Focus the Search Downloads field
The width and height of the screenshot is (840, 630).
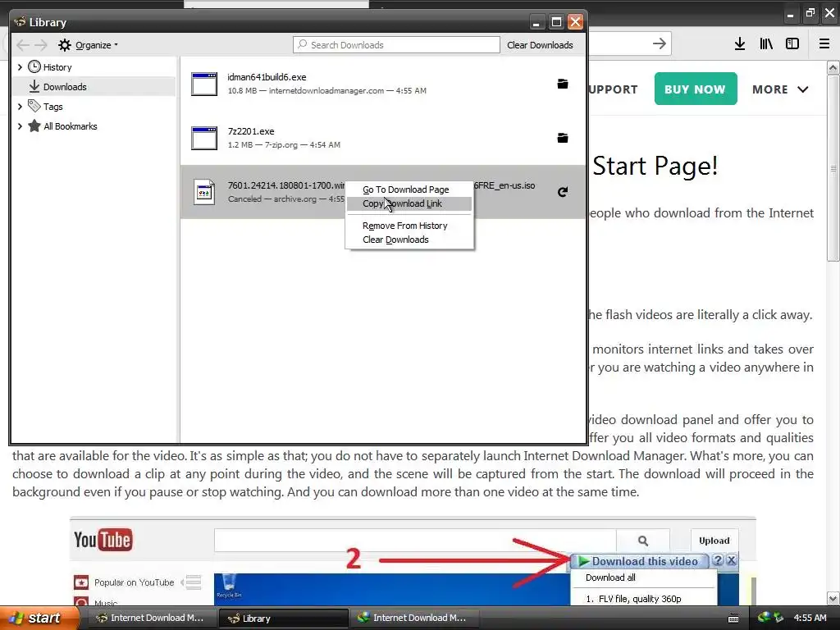[396, 45]
